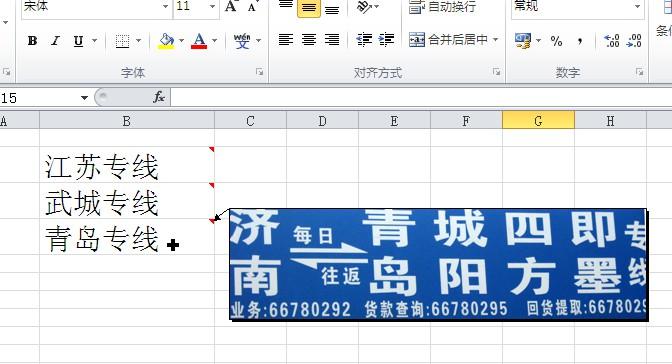Apply percent style
672x364 pixels.
coord(556,41)
